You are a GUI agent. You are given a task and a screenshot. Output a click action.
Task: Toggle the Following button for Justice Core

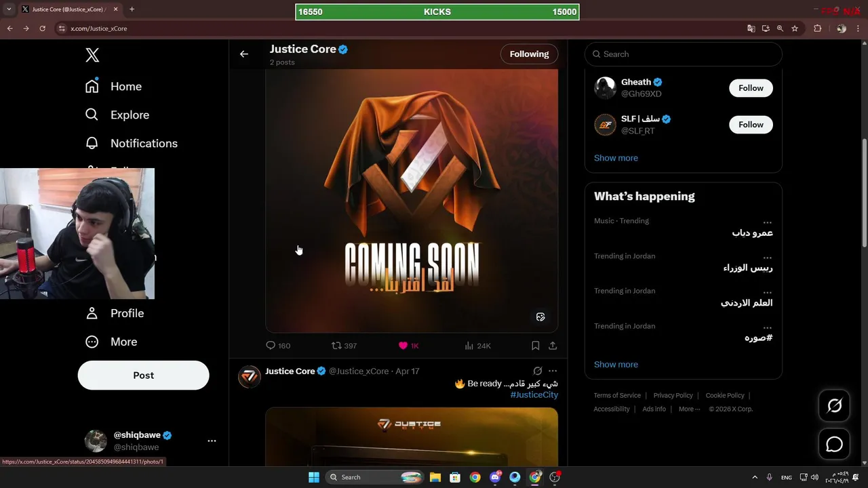pos(529,54)
